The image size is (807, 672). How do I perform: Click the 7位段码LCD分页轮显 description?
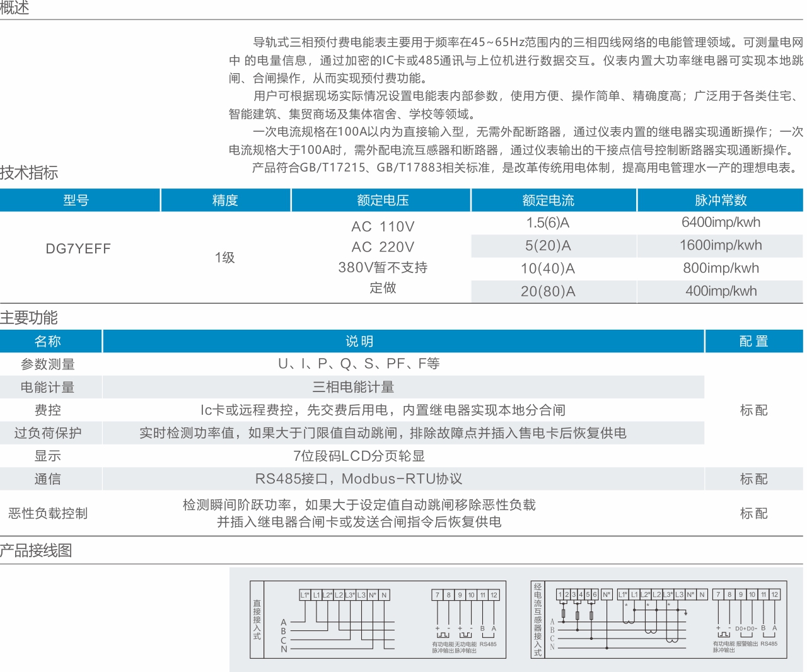pyautogui.click(x=359, y=456)
